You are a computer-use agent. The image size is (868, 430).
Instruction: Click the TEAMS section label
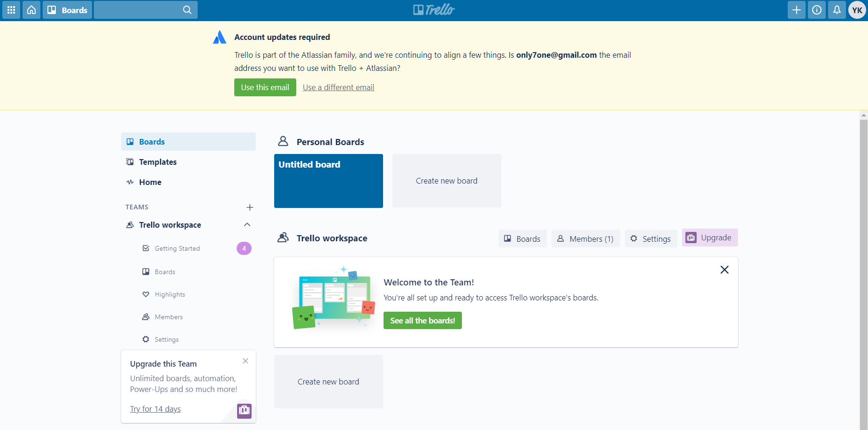point(137,207)
